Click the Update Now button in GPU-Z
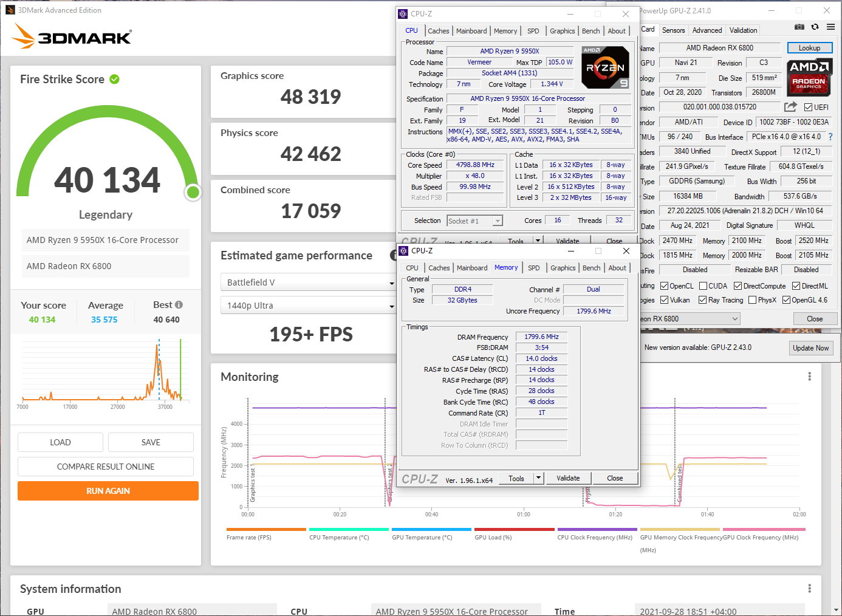The width and height of the screenshot is (842, 616). tap(810, 348)
